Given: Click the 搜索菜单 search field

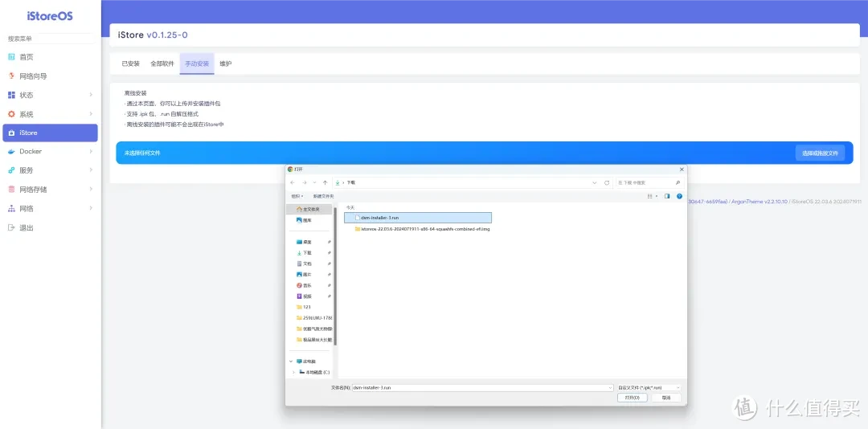Looking at the screenshot, I should pos(51,39).
